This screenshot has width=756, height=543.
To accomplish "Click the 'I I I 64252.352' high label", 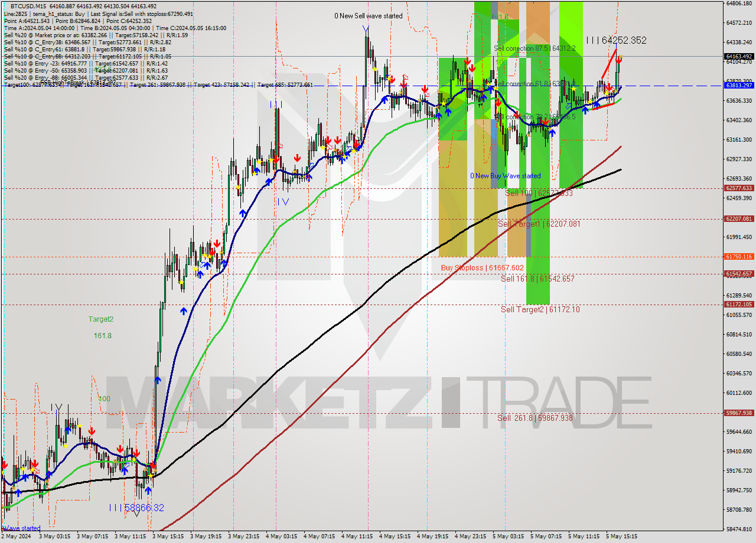I will (616, 41).
